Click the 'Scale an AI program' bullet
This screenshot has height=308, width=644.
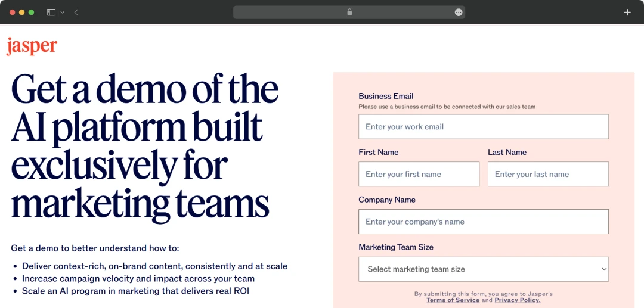click(135, 291)
